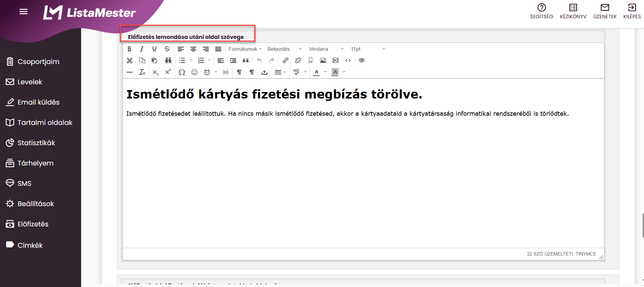Undo the last edit

coord(259,61)
